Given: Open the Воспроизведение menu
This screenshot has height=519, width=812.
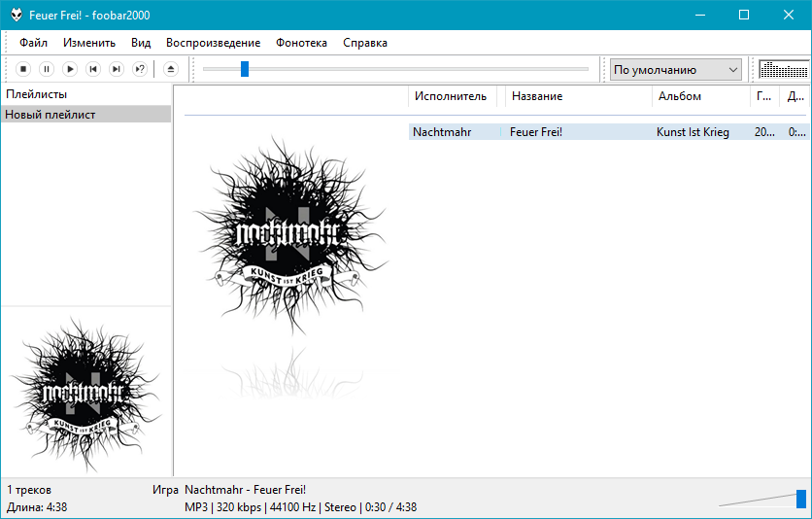Looking at the screenshot, I should 213,43.
